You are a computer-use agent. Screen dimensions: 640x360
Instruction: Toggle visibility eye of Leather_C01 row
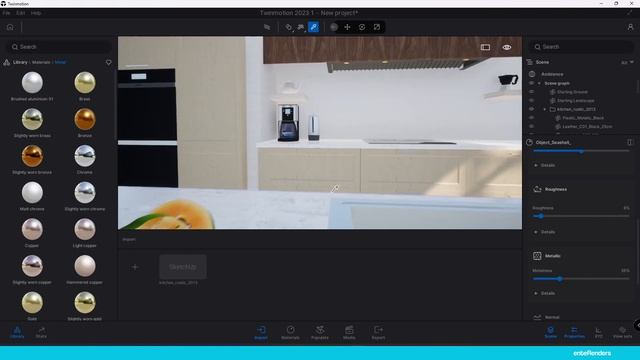click(531, 126)
